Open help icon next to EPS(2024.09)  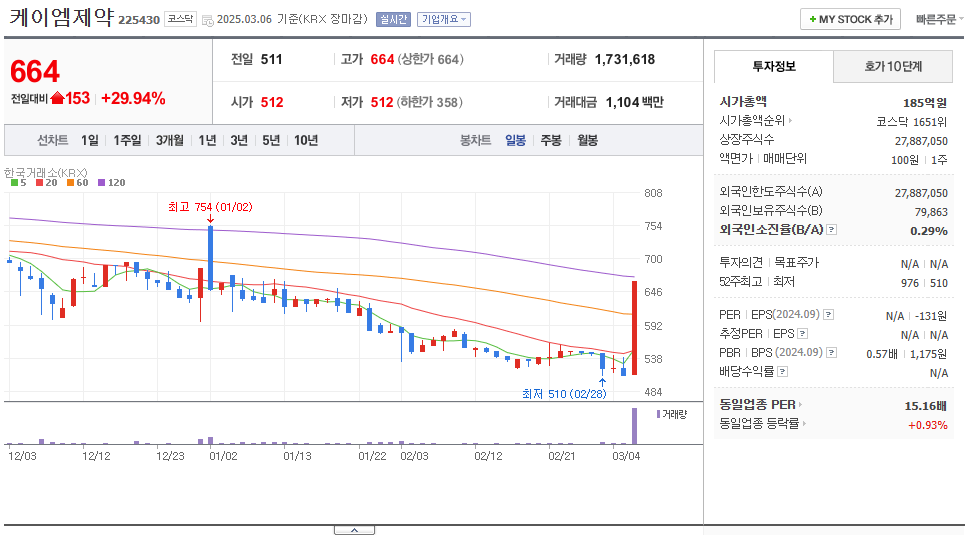click(828, 315)
